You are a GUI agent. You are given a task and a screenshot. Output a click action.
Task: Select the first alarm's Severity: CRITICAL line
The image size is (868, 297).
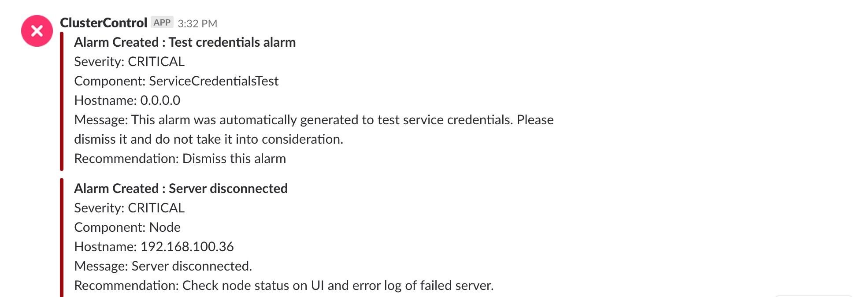130,62
